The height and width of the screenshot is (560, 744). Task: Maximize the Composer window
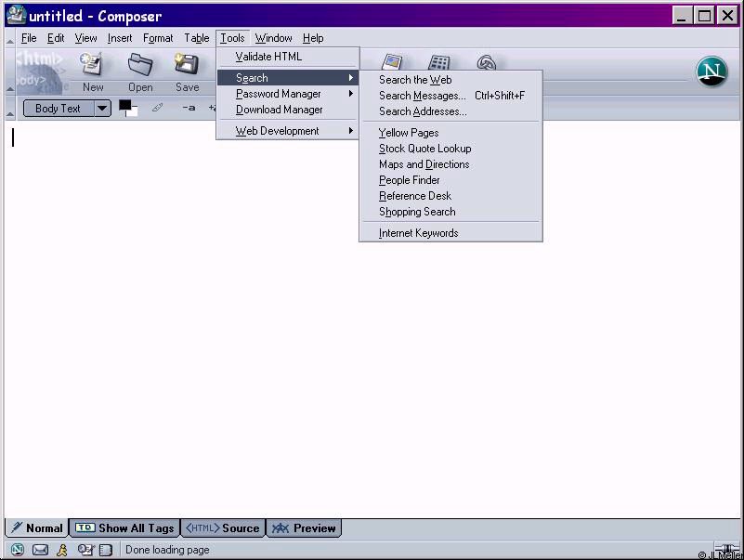click(x=704, y=16)
